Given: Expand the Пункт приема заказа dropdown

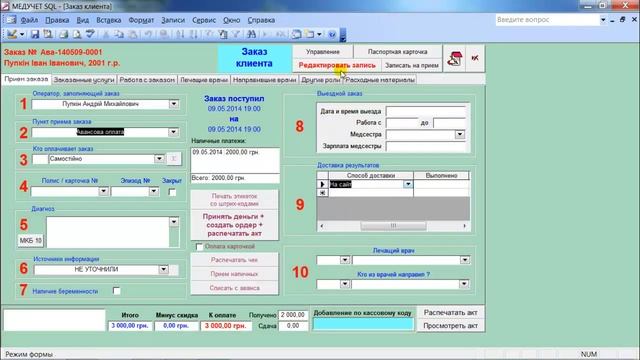Looking at the screenshot, I should tap(173, 132).
